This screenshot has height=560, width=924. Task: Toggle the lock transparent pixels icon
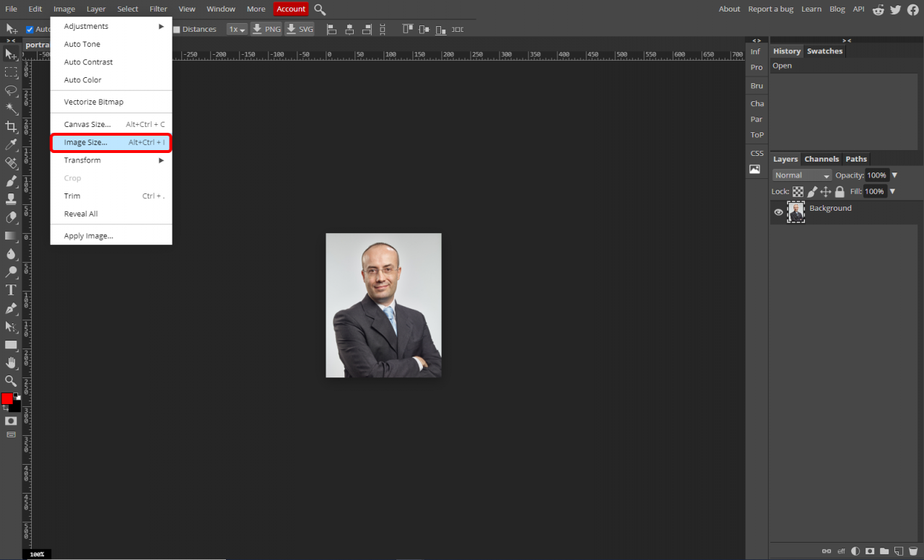[x=798, y=192]
